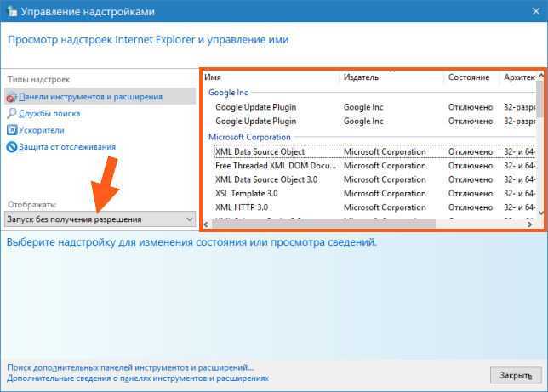Click the Search providers magnifier icon
Viewport: 548px width, 392px height.
(x=11, y=113)
